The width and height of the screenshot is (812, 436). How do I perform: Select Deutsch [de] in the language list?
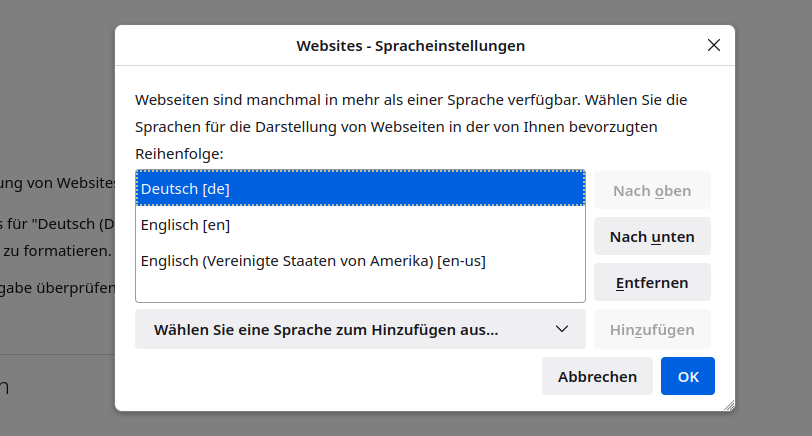pyautogui.click(x=360, y=188)
